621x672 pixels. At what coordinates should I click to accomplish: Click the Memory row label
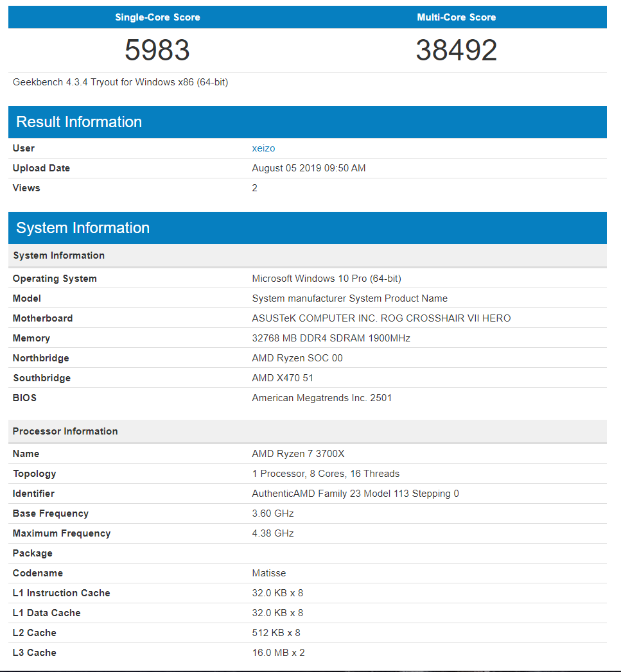point(31,338)
